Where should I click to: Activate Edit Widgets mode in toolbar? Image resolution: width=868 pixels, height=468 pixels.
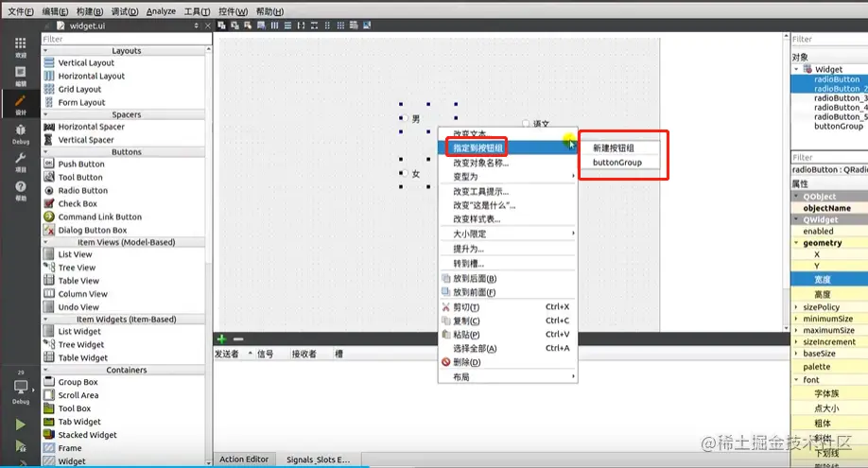click(x=221, y=26)
